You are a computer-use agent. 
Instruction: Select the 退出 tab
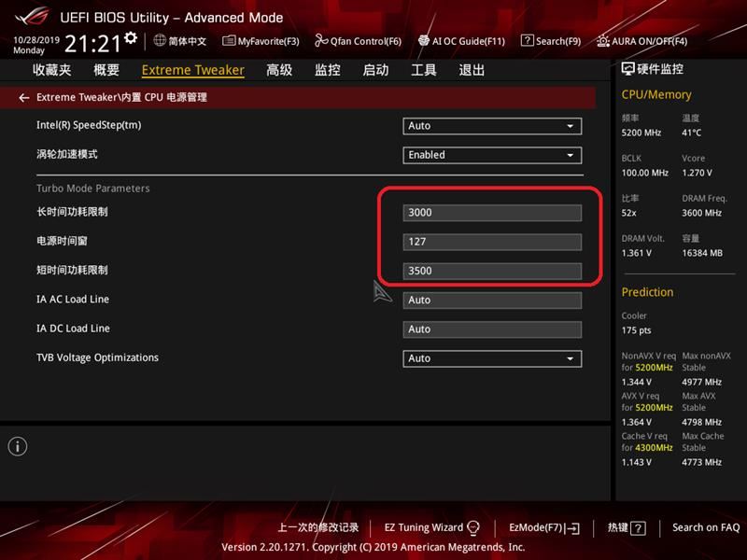(x=472, y=70)
